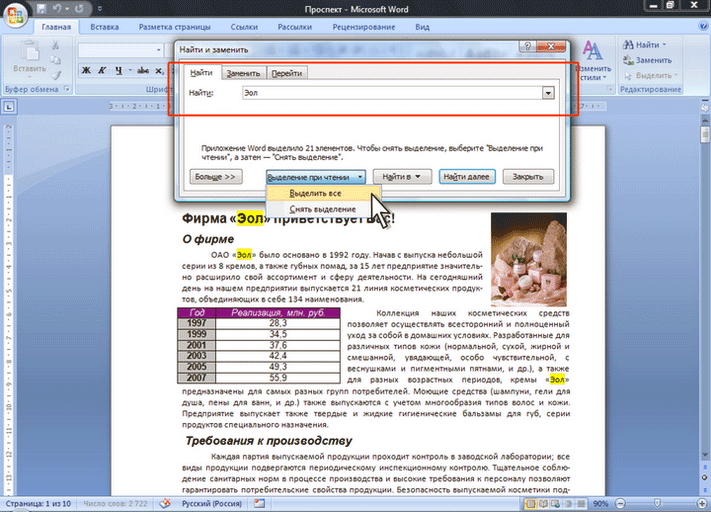Viewport: 711px width, 512px height.
Task: Open Word help via the blue question icon
Action: [x=703, y=26]
